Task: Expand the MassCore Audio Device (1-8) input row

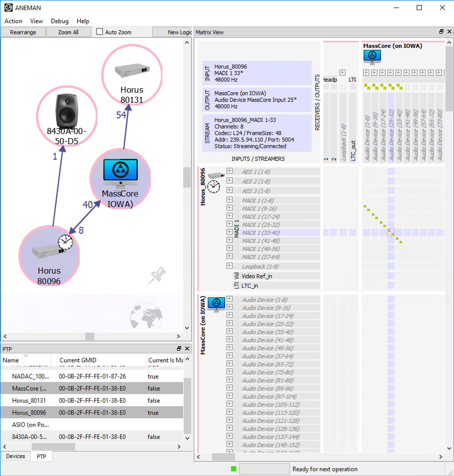Action: [x=229, y=299]
